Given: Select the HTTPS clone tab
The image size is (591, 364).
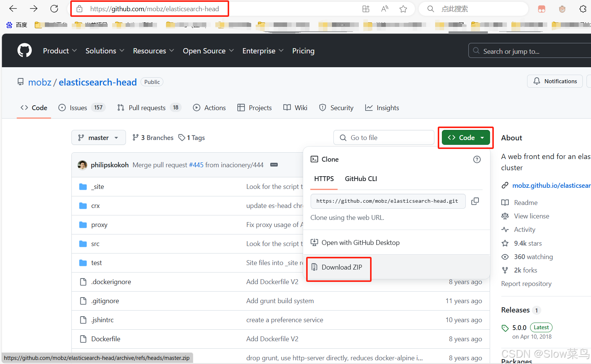Looking at the screenshot, I should click(324, 179).
